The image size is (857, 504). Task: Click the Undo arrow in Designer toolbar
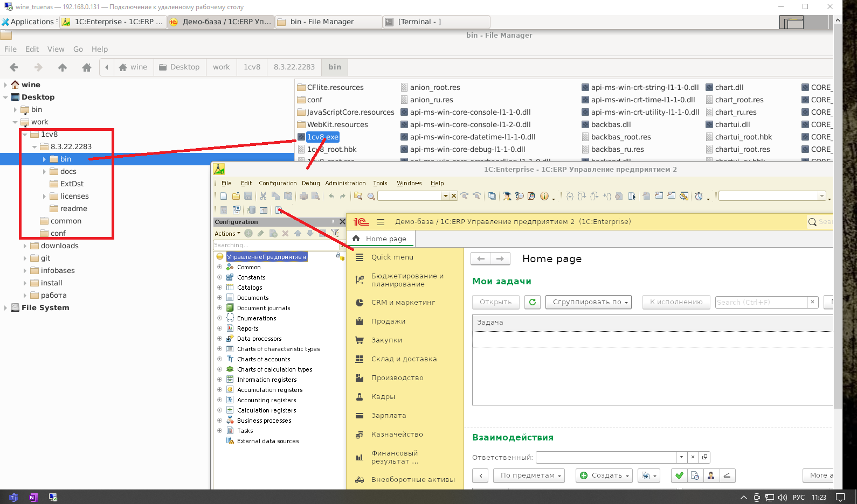pos(331,196)
